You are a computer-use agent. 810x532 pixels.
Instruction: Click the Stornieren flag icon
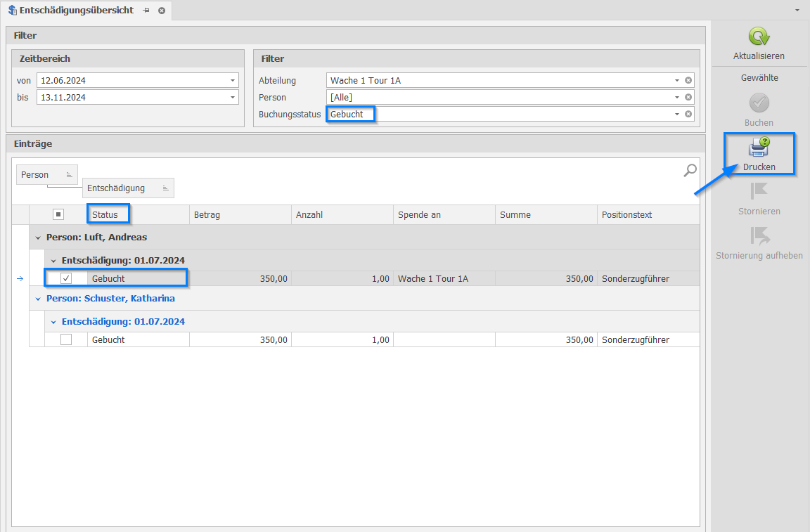pos(759,191)
